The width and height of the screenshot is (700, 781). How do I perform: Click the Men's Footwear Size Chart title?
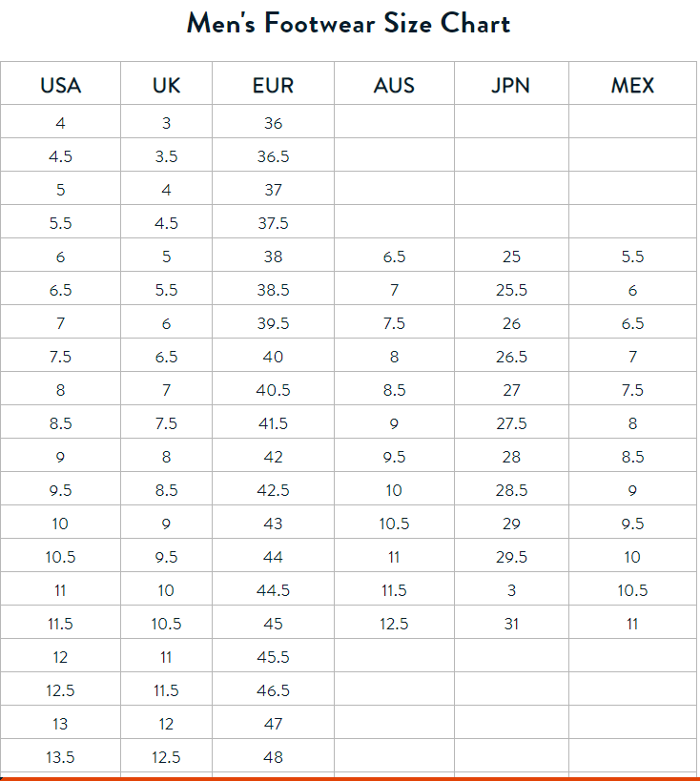pyautogui.click(x=349, y=23)
